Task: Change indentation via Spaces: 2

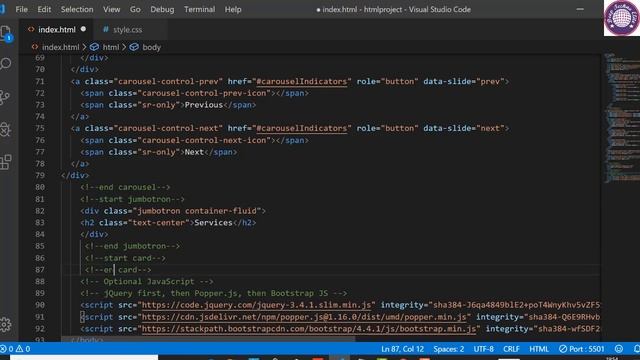Action: click(x=449, y=349)
